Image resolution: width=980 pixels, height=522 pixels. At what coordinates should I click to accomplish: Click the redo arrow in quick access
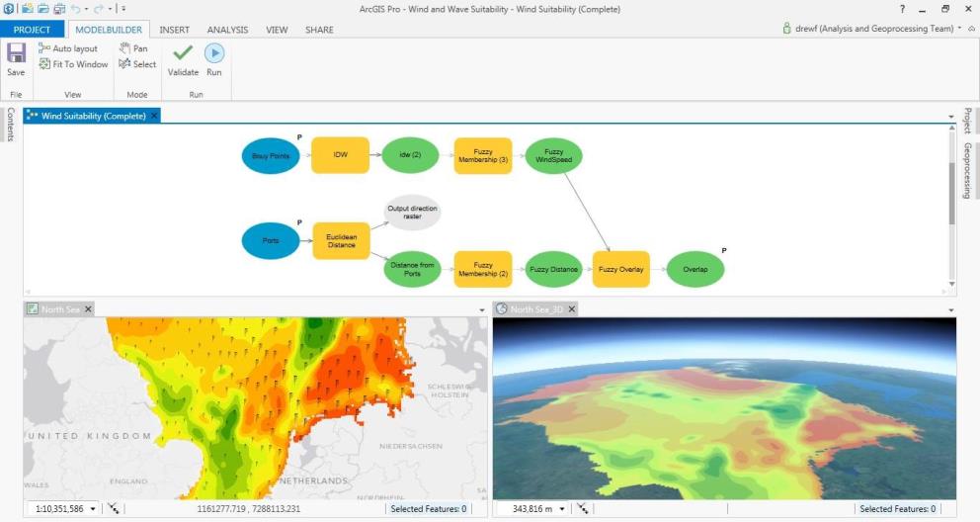[x=98, y=9]
